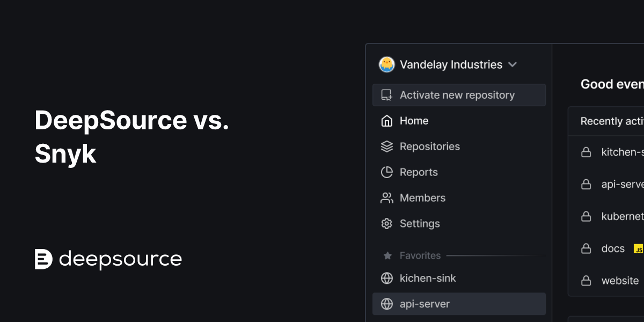
Task: Click the lock icon next to website
Action: coord(586,281)
